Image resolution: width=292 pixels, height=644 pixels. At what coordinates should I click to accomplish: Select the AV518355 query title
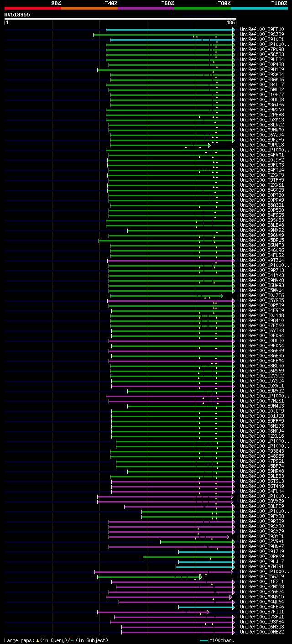tap(17, 15)
